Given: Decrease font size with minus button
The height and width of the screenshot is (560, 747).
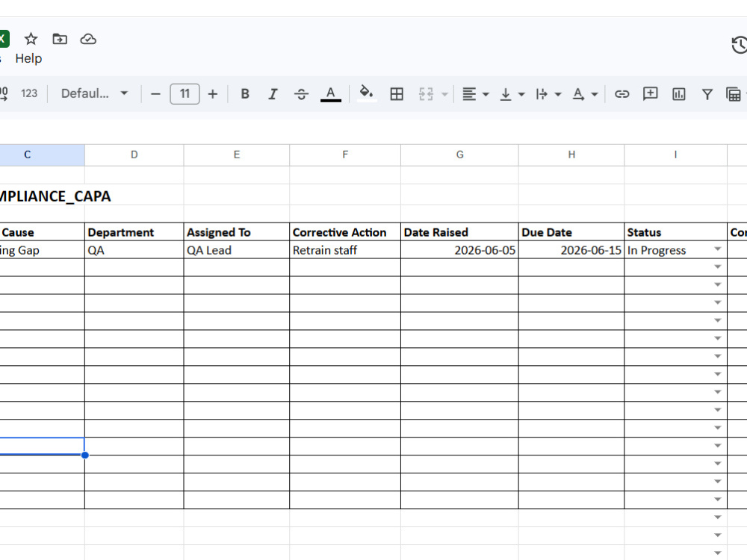Looking at the screenshot, I should (155, 94).
